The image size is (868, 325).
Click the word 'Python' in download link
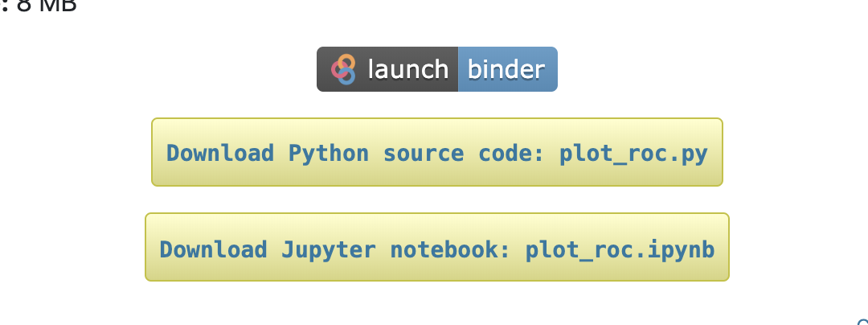tap(328, 153)
